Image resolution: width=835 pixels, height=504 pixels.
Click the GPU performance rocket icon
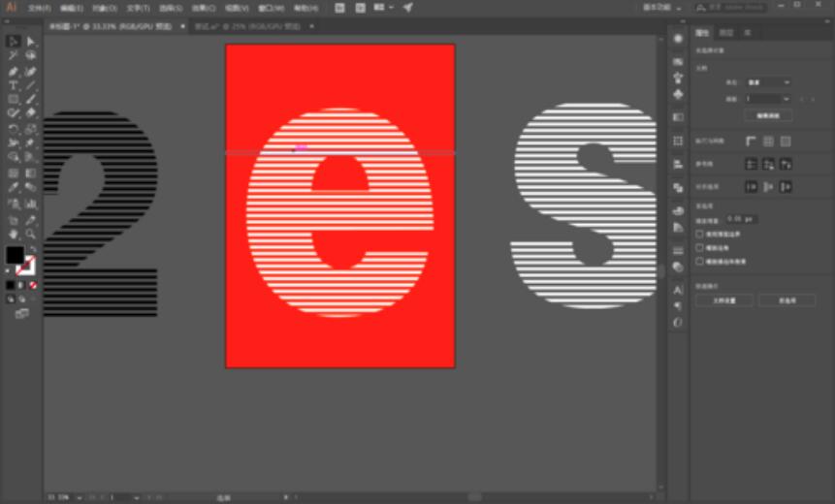point(408,8)
